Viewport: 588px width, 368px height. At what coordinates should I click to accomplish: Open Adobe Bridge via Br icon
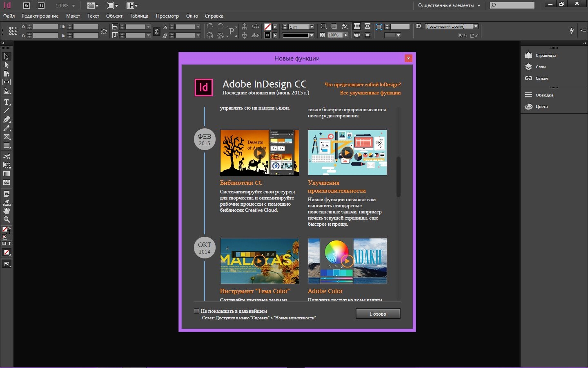[x=27, y=5]
